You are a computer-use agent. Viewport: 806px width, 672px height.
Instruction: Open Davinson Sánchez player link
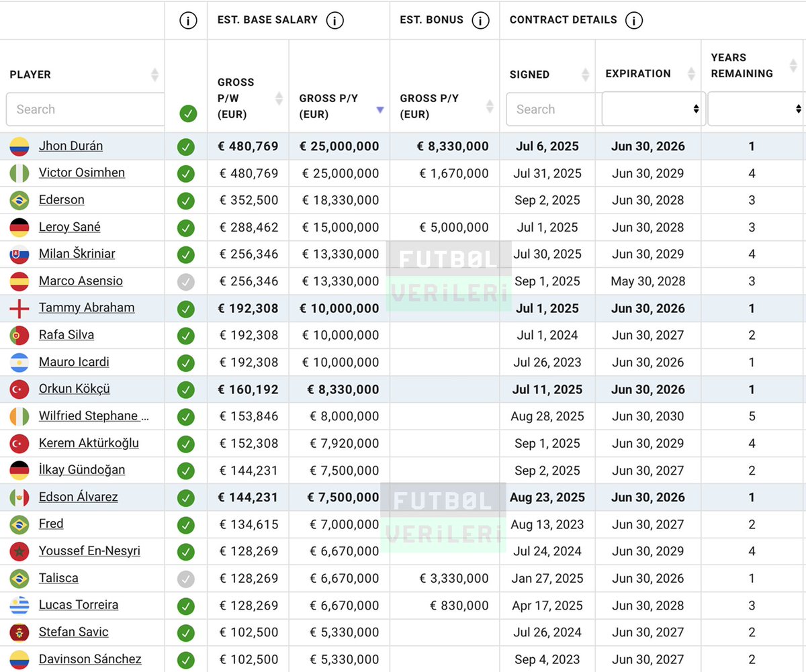click(90, 659)
